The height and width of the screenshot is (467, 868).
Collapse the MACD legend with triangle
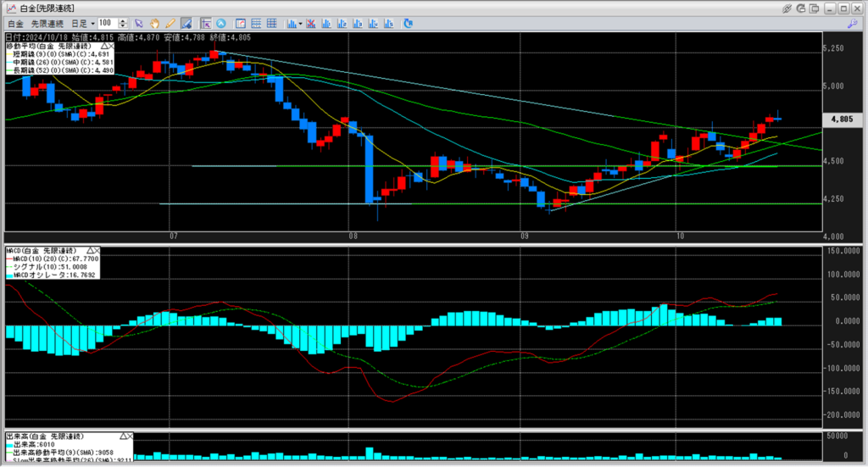click(x=90, y=251)
